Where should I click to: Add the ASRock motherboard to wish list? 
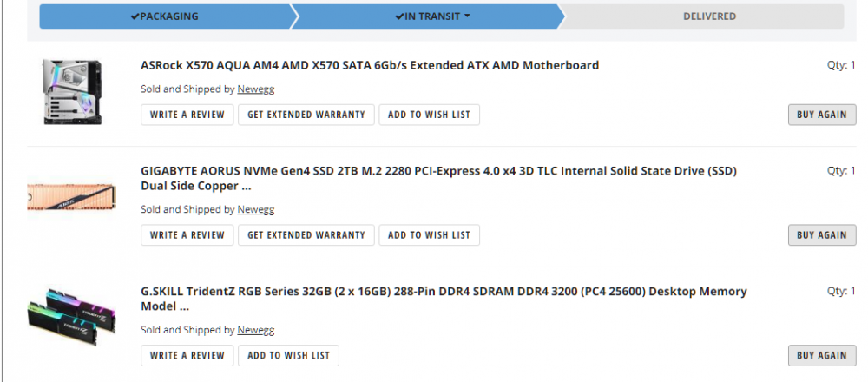click(x=429, y=115)
